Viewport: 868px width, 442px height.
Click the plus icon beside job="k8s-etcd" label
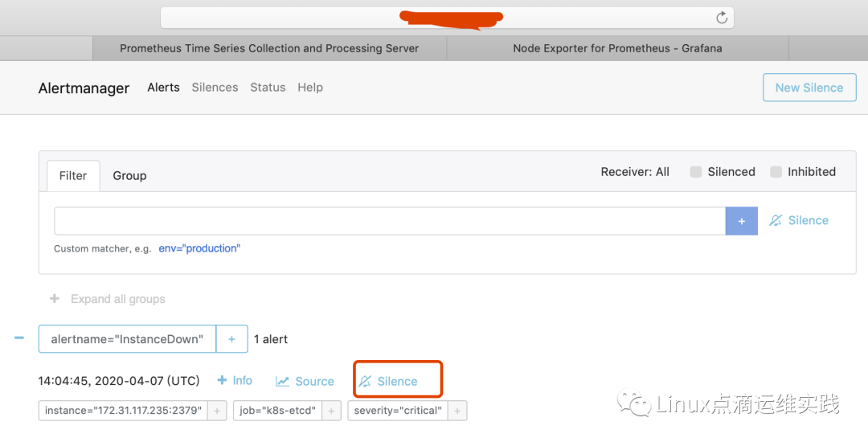point(331,411)
